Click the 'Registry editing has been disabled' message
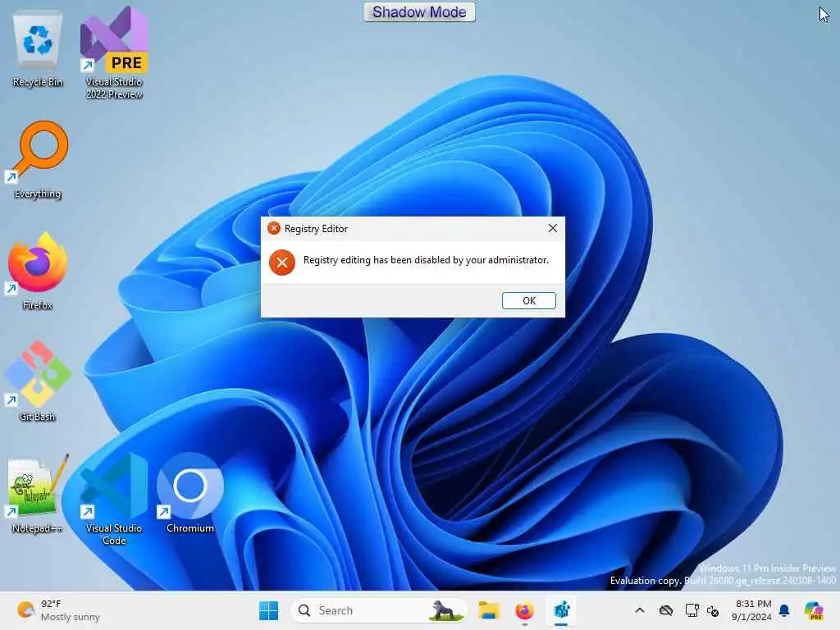The width and height of the screenshot is (840, 630). tap(426, 260)
